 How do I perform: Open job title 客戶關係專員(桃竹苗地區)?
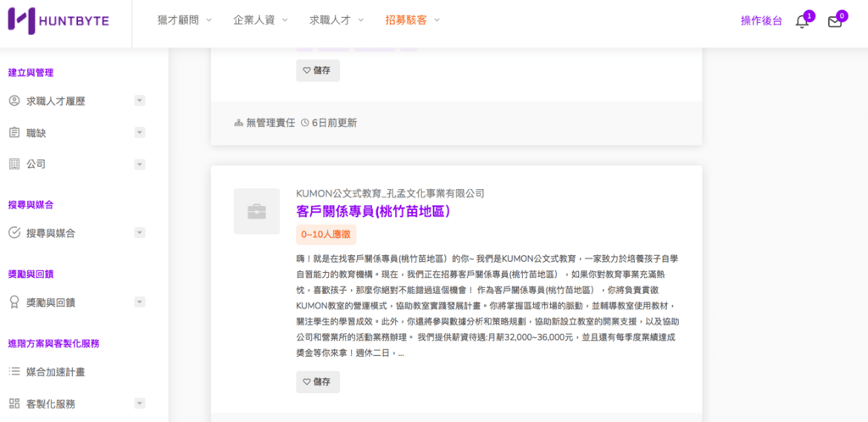372,211
